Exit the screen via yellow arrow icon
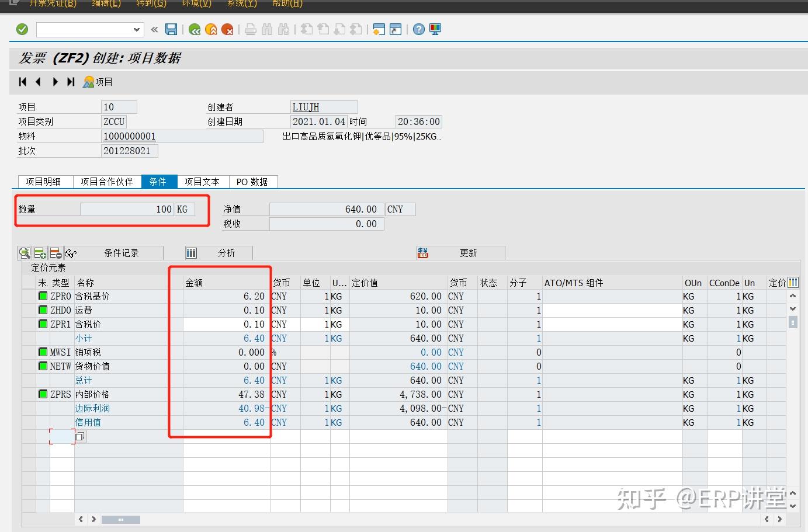The height and width of the screenshot is (532, 808). pyautogui.click(x=211, y=29)
